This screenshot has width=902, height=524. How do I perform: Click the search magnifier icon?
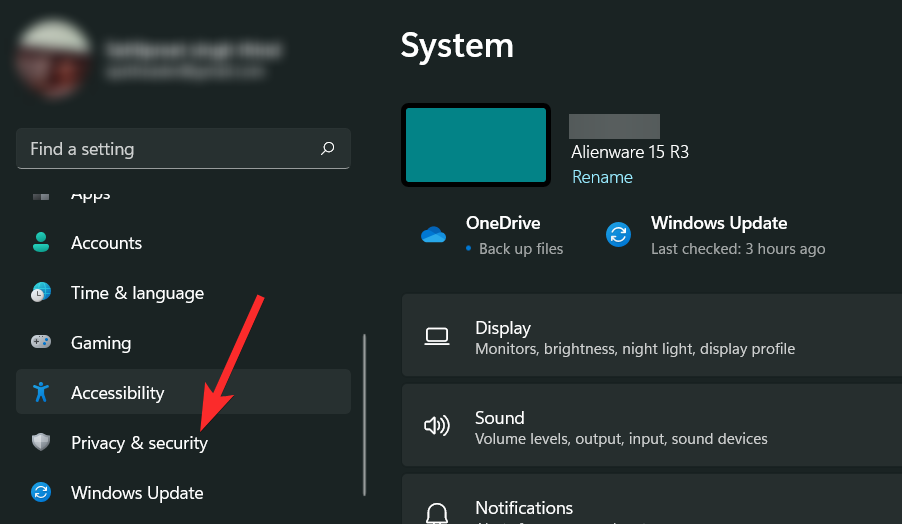[327, 149]
